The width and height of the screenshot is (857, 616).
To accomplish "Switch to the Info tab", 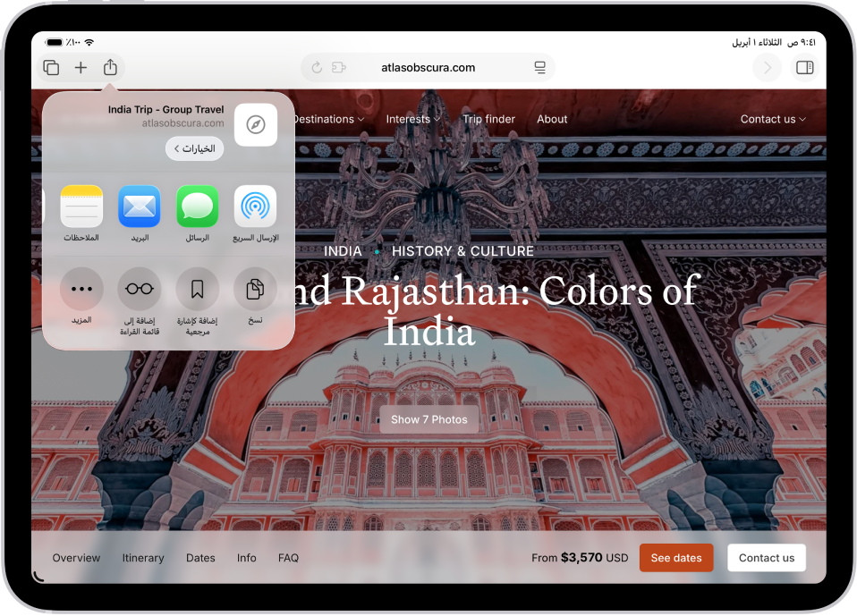I will pos(247,558).
